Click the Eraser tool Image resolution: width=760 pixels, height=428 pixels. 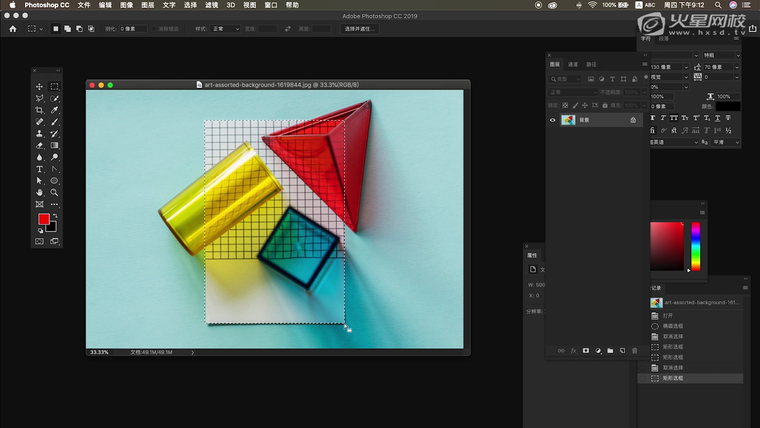coord(40,145)
